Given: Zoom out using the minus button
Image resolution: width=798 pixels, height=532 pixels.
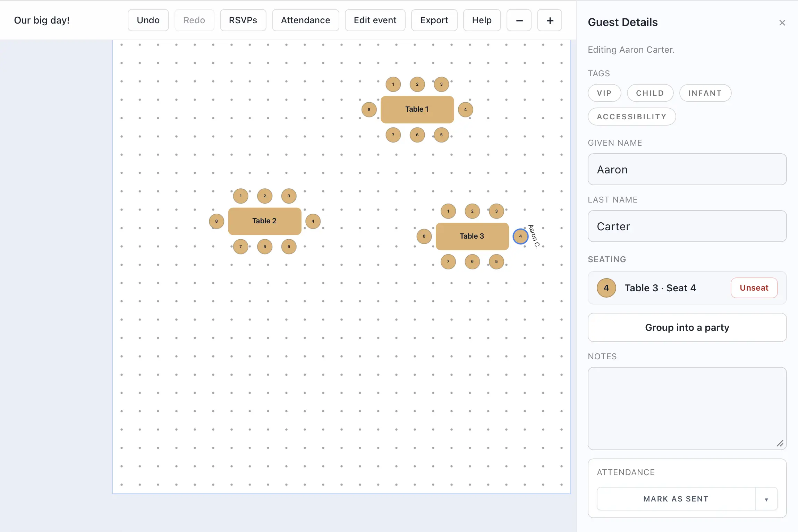Looking at the screenshot, I should 519,20.
